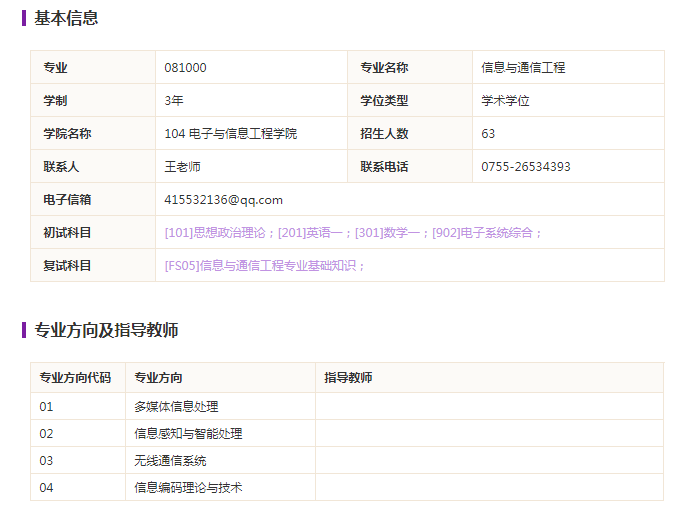Click the 招生人数 label cell
Image resolution: width=675 pixels, height=521 pixels.
click(x=410, y=133)
